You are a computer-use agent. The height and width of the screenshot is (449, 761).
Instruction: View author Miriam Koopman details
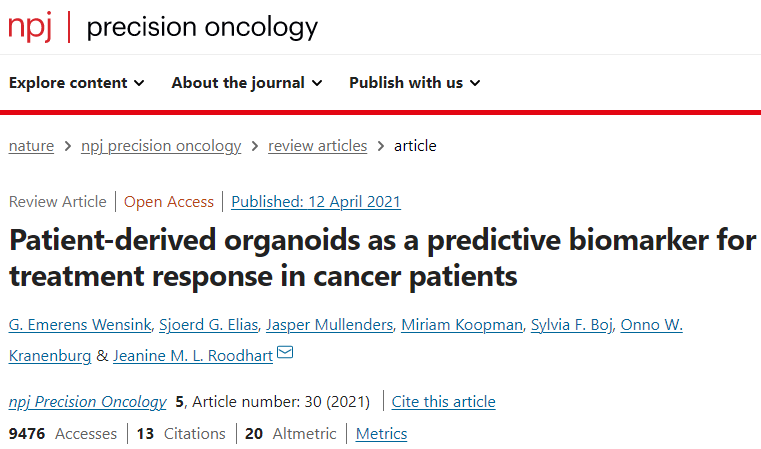462,325
